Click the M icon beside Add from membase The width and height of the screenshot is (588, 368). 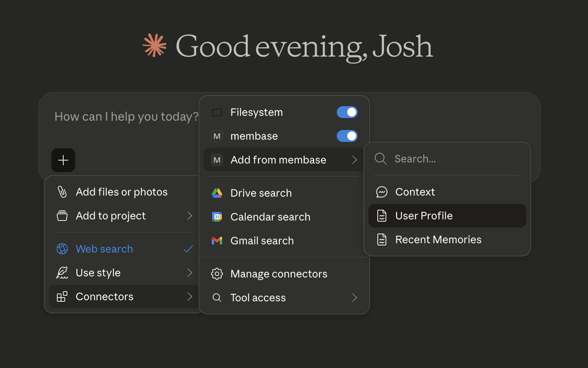pos(217,160)
